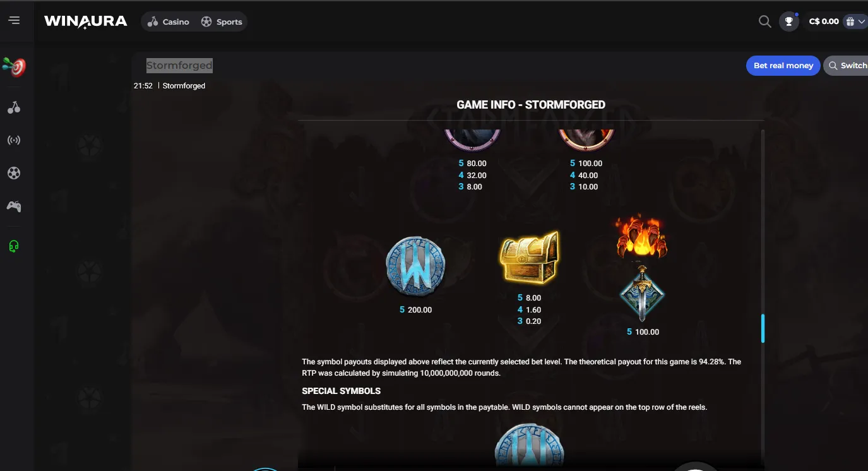Viewport: 868px width, 471px height.
Task: Open the hamburger menu
Action: pyautogui.click(x=14, y=21)
